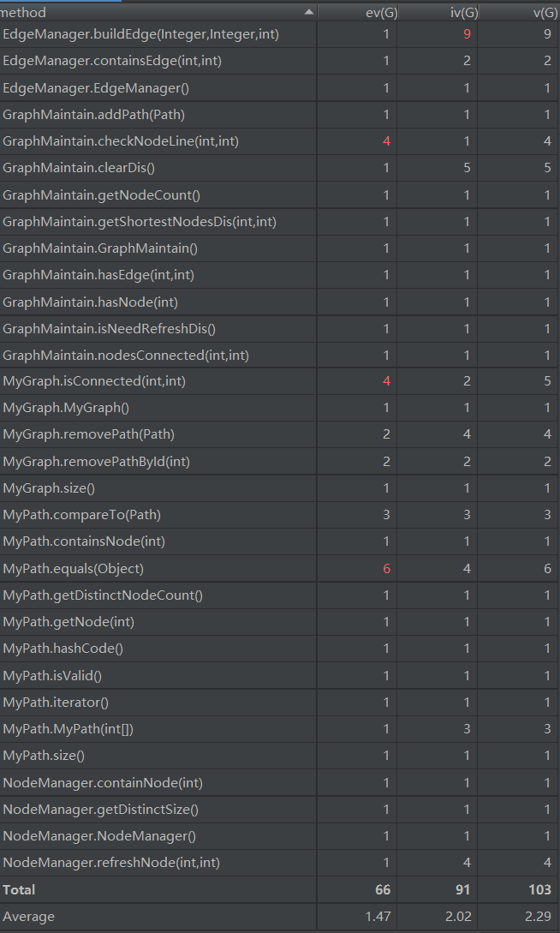Viewport: 560px width, 933px height.
Task: Select the MyPath.MyPath(int[]) row
Action: 280,729
